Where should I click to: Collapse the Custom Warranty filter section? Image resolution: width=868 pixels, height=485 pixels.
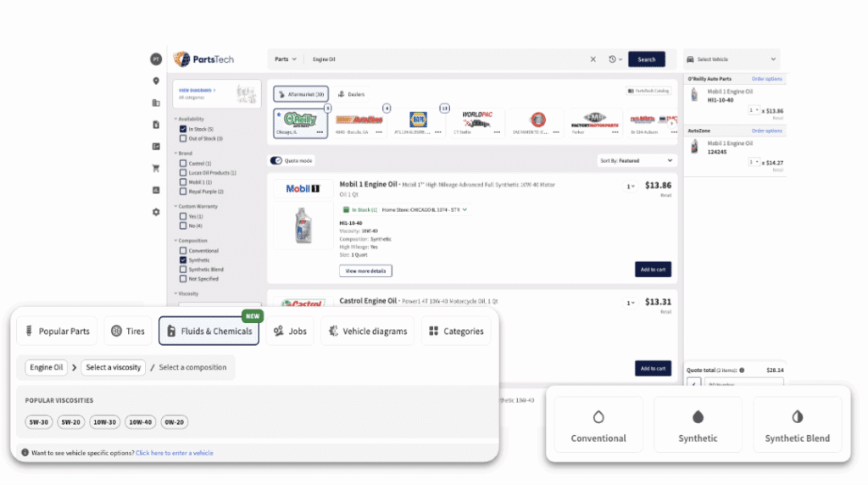click(196, 207)
